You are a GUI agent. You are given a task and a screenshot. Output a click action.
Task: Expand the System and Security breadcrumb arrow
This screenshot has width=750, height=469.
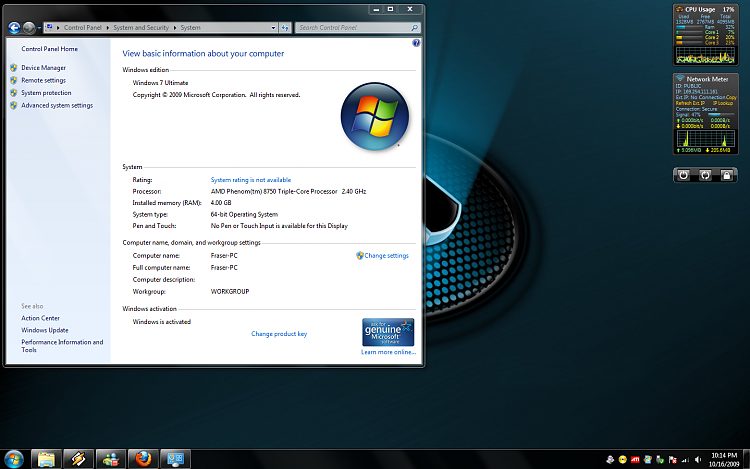coord(175,28)
